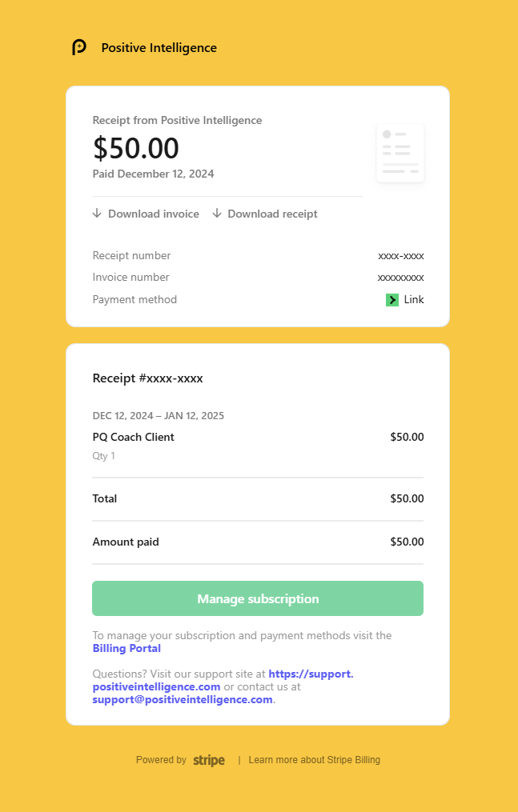Open the Download receipt link

pos(272,214)
